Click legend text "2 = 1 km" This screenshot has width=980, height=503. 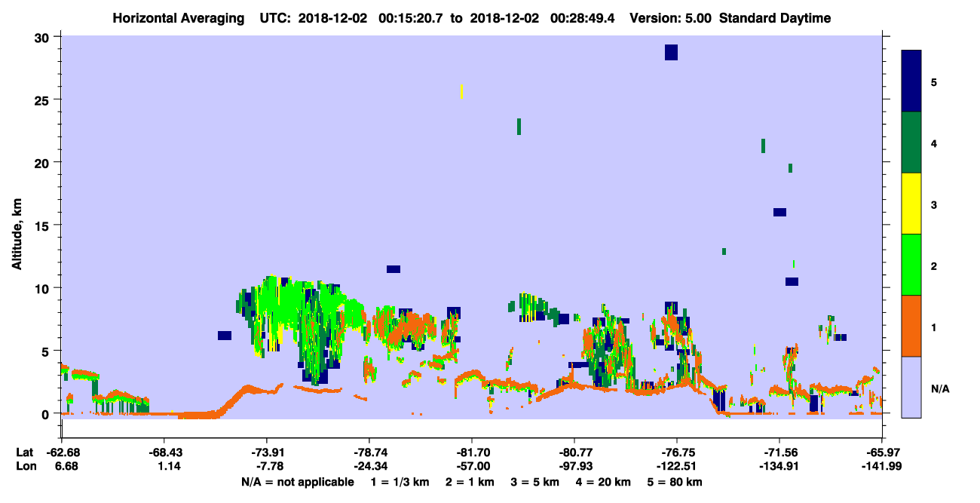469,482
